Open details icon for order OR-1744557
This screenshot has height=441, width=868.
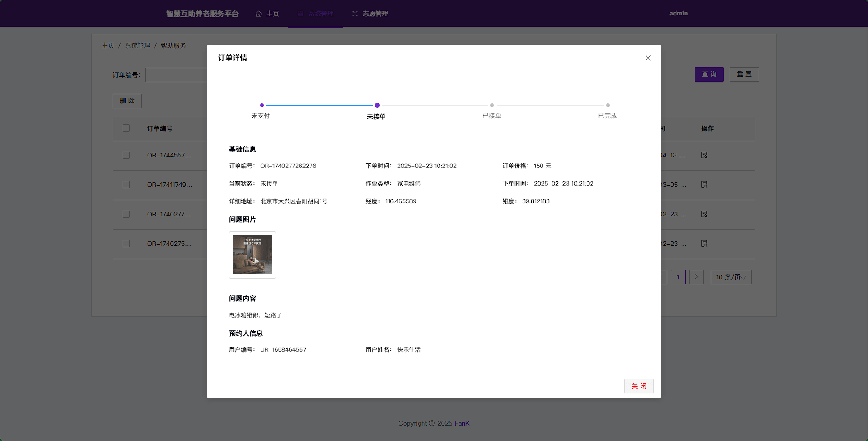pos(704,155)
